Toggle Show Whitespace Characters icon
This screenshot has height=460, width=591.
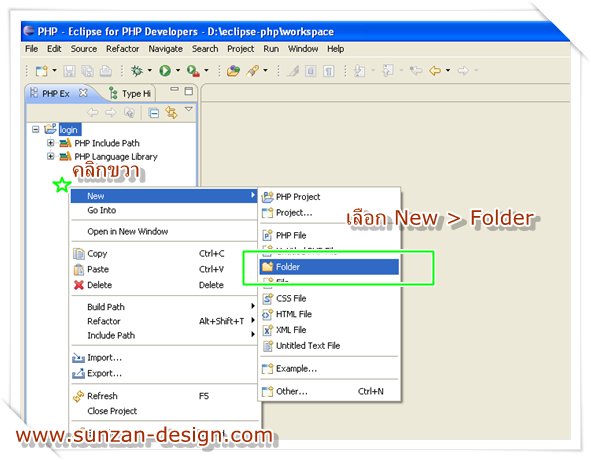click(x=329, y=71)
